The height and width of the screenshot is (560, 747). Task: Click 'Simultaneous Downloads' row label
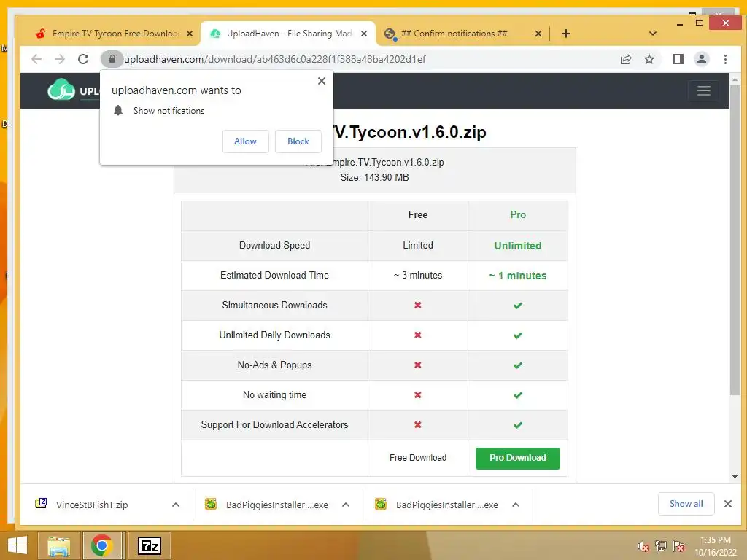pyautogui.click(x=274, y=306)
